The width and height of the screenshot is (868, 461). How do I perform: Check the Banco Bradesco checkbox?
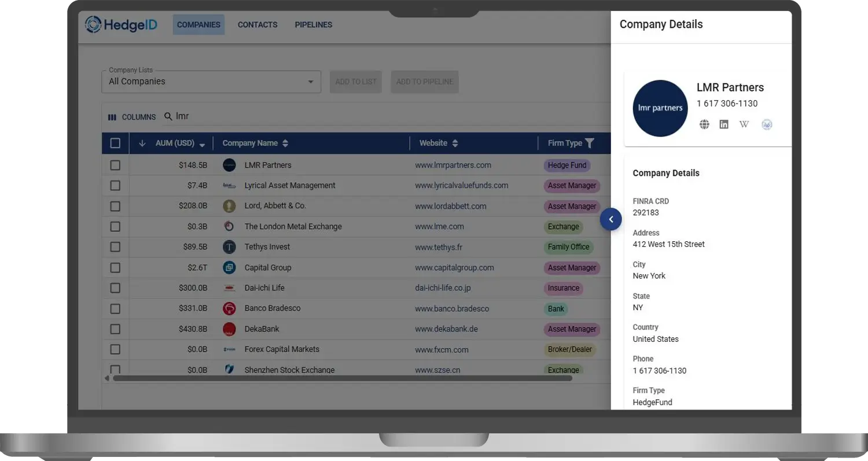[115, 308]
